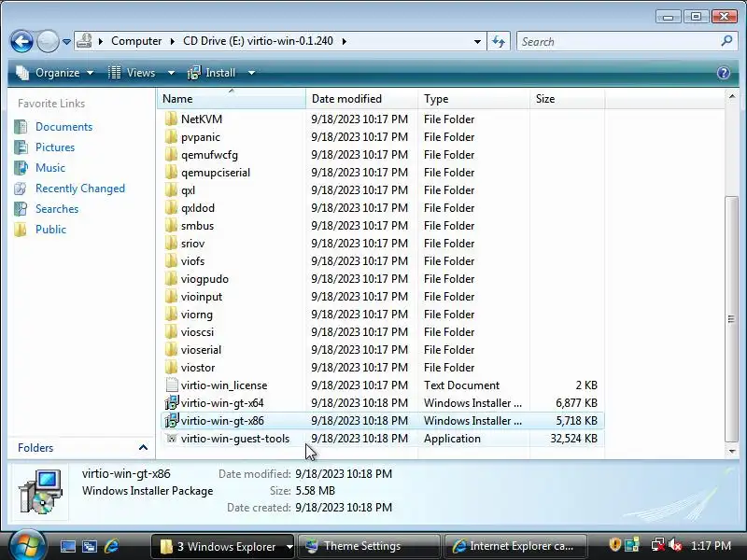Open Public in Favorite Links
The width and height of the screenshot is (747, 560).
50,229
